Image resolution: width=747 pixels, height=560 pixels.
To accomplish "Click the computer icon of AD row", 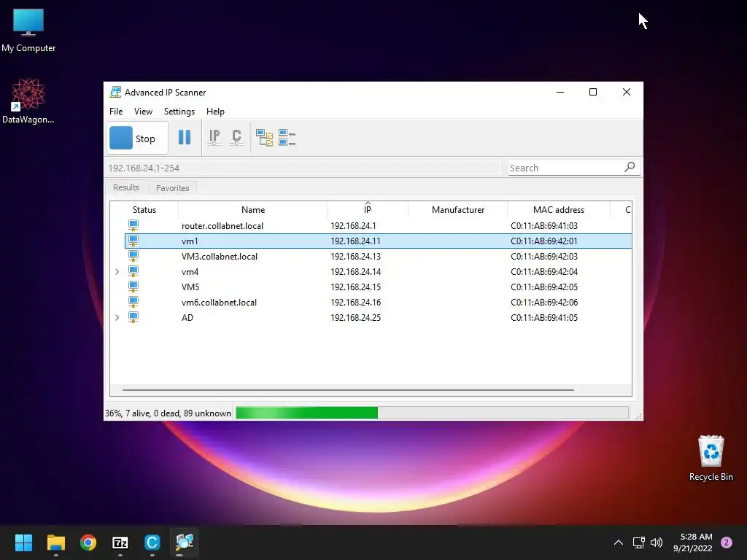I will [x=133, y=316].
